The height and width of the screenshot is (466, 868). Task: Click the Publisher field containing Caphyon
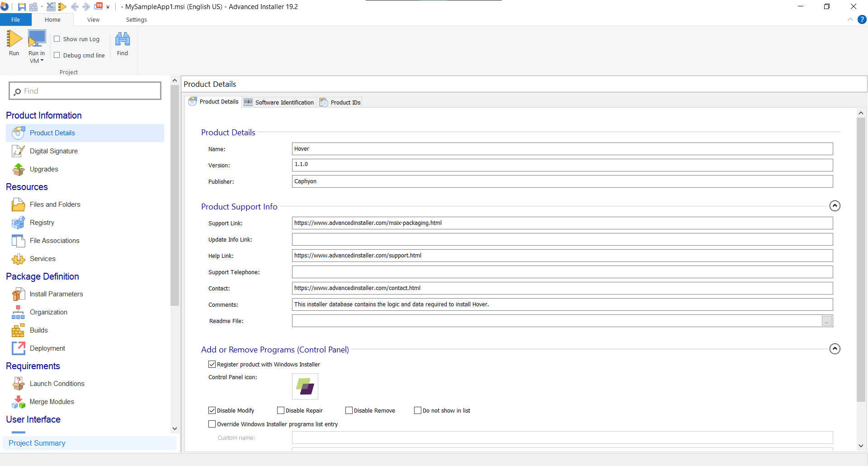(x=562, y=181)
